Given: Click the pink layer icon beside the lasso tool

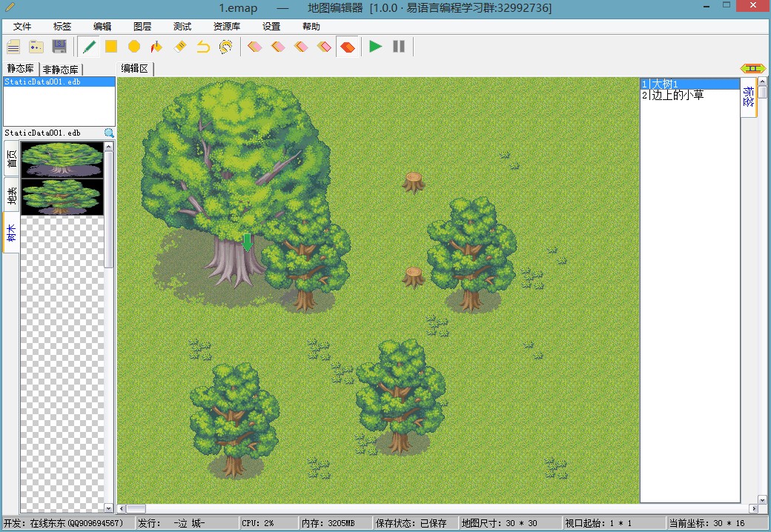Looking at the screenshot, I should (x=255, y=47).
